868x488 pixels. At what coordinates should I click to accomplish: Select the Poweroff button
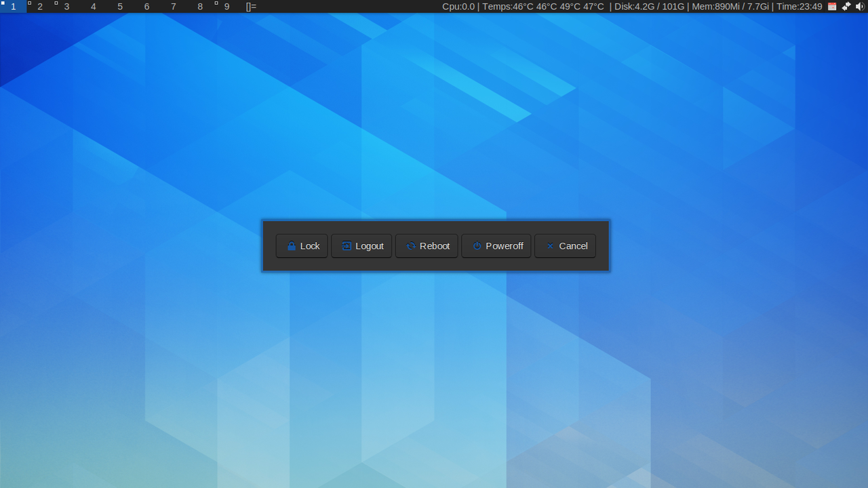(496, 246)
